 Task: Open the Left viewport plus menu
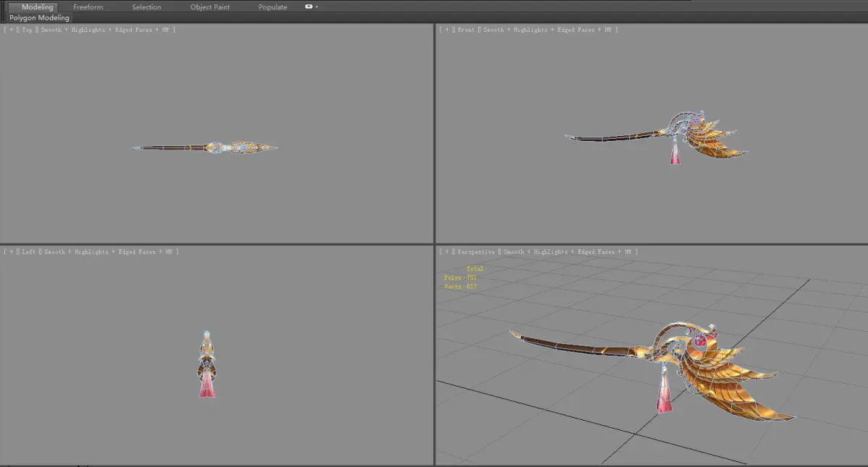11,252
